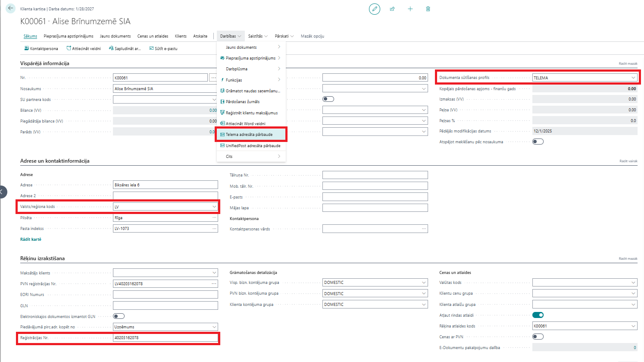Click the plus icon to create new
Image resolution: width=644 pixels, height=362 pixels.
pos(410,9)
